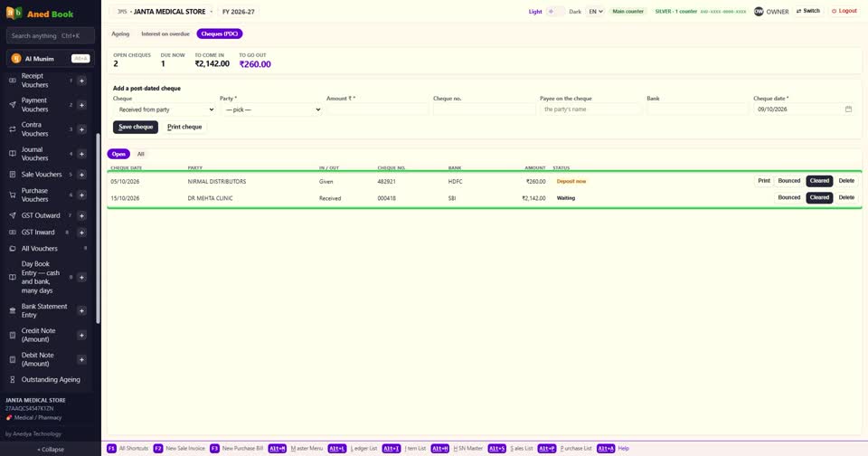Image resolution: width=868 pixels, height=456 pixels.
Task: Show All cheques filter
Action: tap(141, 154)
